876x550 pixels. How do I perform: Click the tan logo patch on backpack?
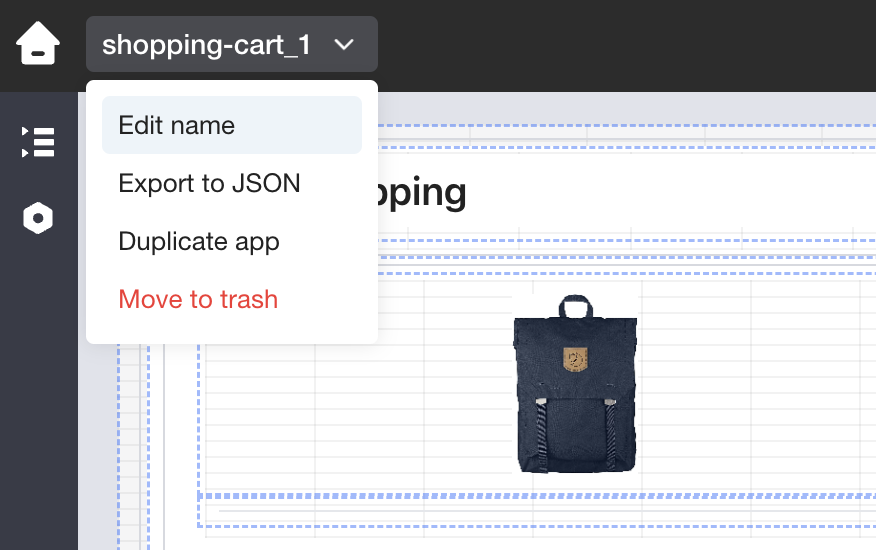pos(574,357)
